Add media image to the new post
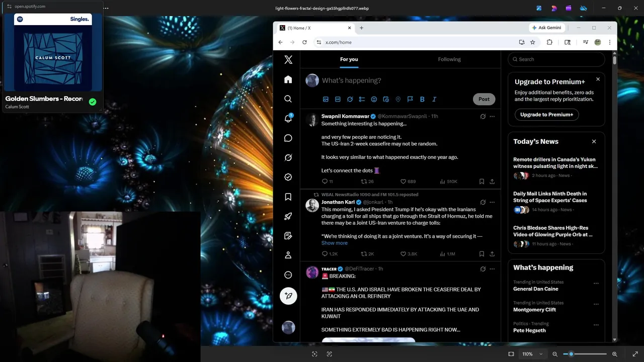Screen dimensions: 644x362 pos(326,100)
